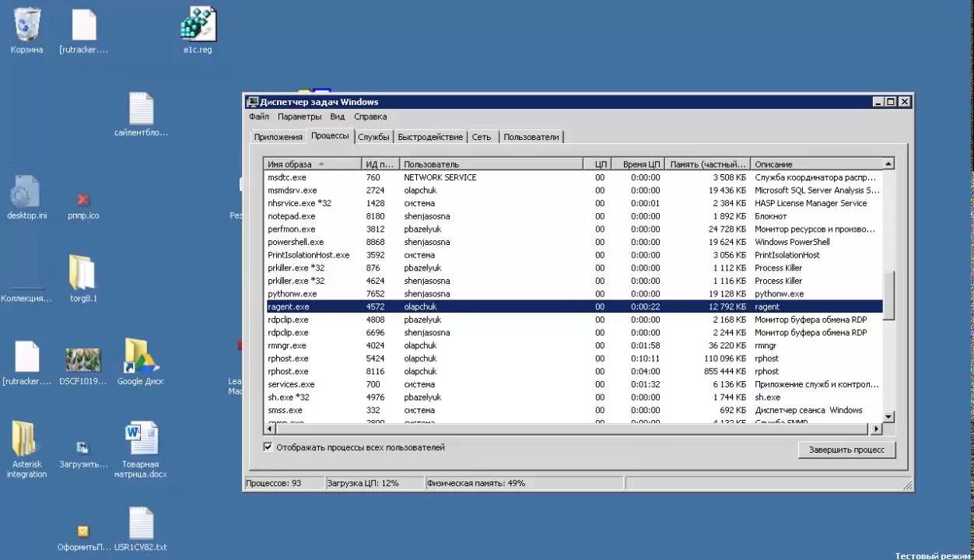974x560 pixels.
Task: Select the pnnp.ico desktop icon
Action: [83, 205]
